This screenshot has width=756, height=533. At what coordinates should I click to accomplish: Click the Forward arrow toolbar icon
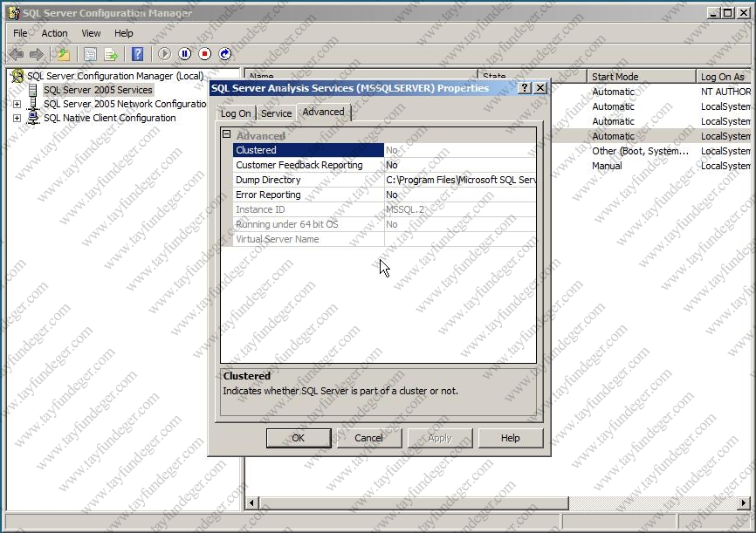coord(37,54)
